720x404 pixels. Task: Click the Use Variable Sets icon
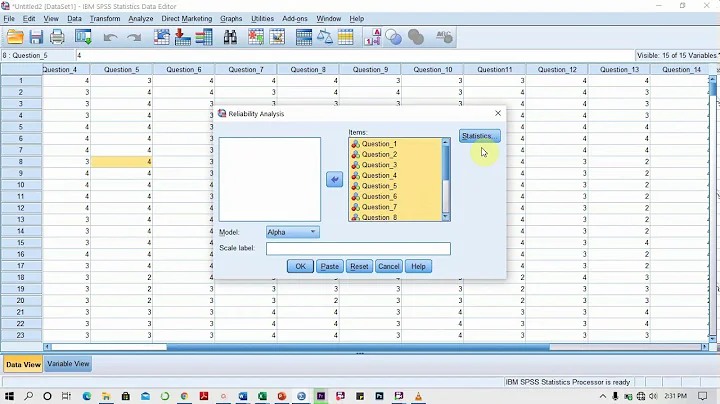(x=393, y=37)
